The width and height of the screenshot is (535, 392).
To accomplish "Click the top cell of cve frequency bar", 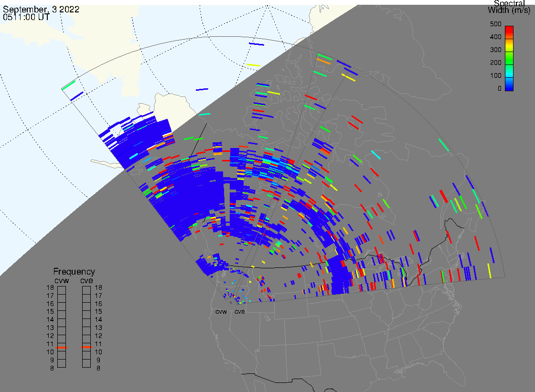I will pos(86,290).
